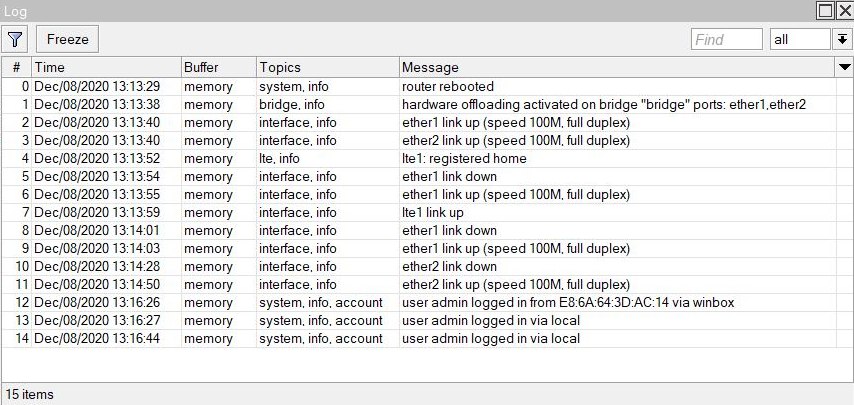Image resolution: width=854 pixels, height=405 pixels.
Task: Click the dropdown arrow beside 'all' selector
Action: tap(842, 39)
